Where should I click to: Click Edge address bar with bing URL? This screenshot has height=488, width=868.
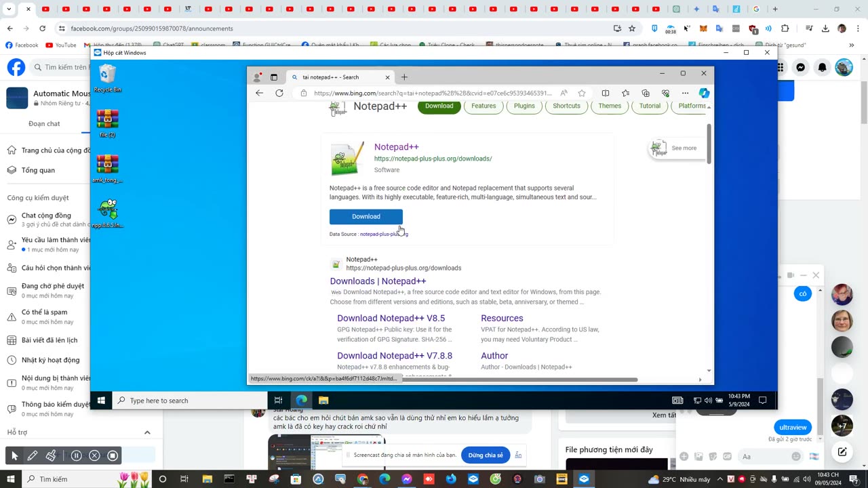click(433, 93)
